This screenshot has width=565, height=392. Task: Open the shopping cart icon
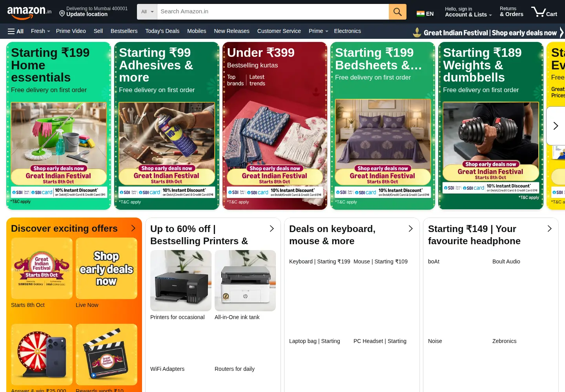[x=544, y=12]
